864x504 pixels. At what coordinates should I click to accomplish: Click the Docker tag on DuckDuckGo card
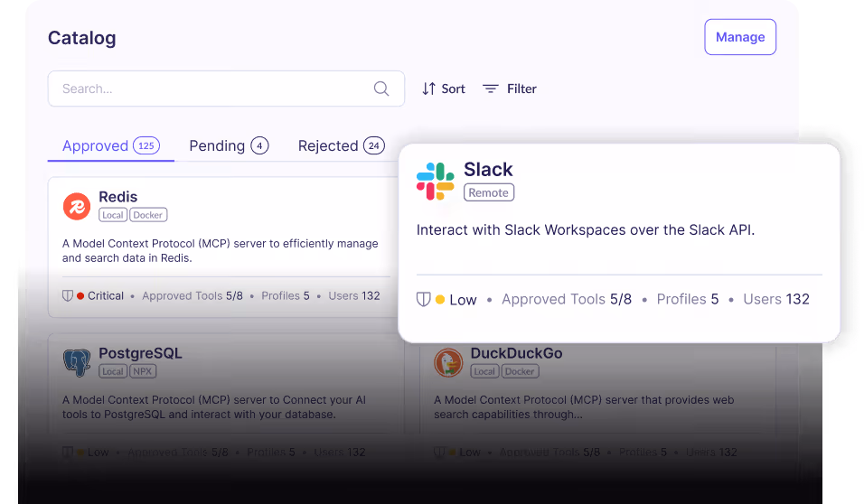click(521, 371)
